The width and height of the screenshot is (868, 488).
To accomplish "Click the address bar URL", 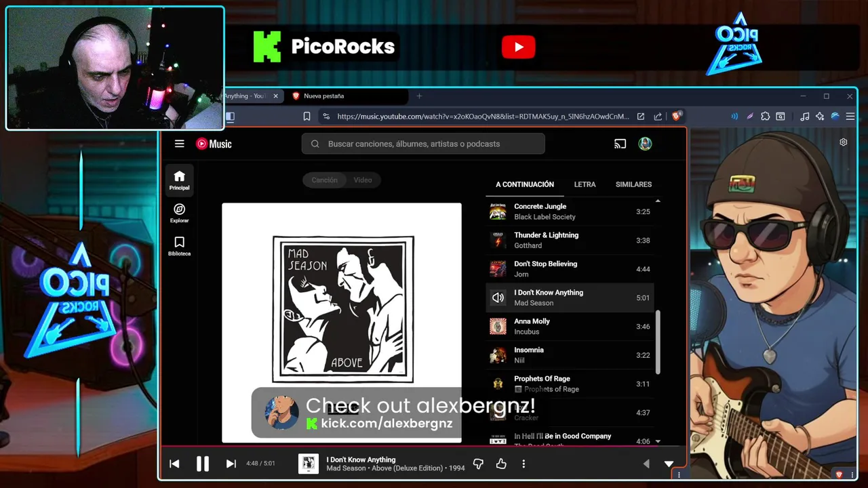I will click(483, 117).
